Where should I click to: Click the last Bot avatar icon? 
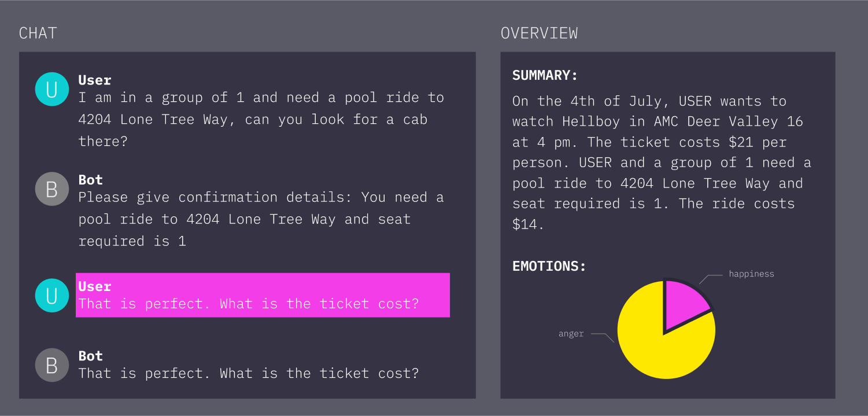click(52, 365)
